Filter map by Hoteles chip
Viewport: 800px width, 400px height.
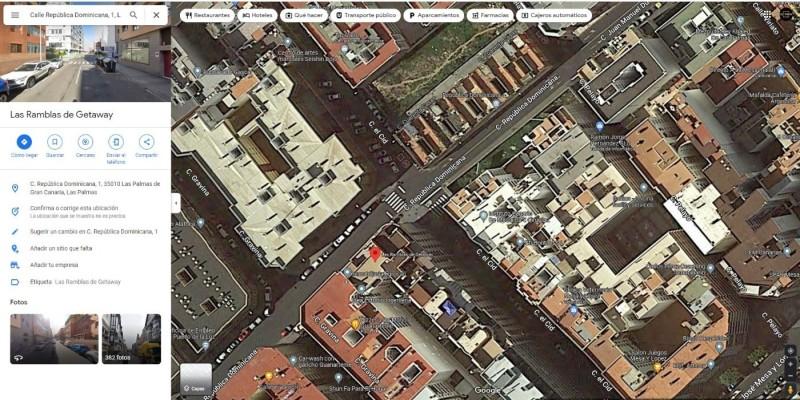tap(257, 15)
